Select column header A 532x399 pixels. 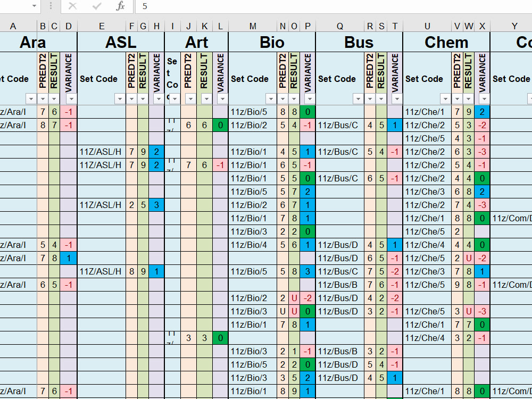(x=18, y=26)
